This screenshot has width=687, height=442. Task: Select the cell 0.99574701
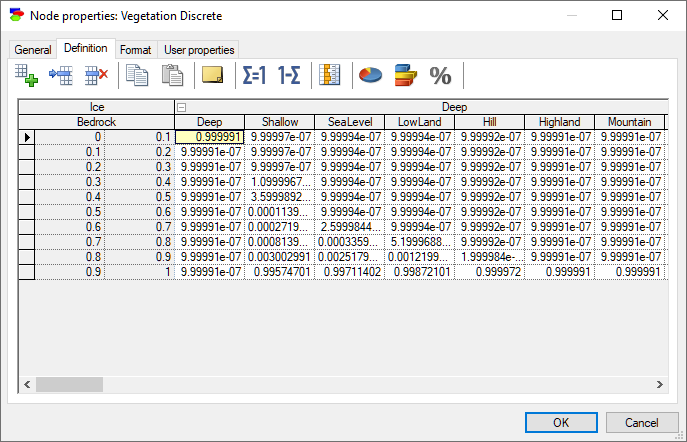[280, 272]
